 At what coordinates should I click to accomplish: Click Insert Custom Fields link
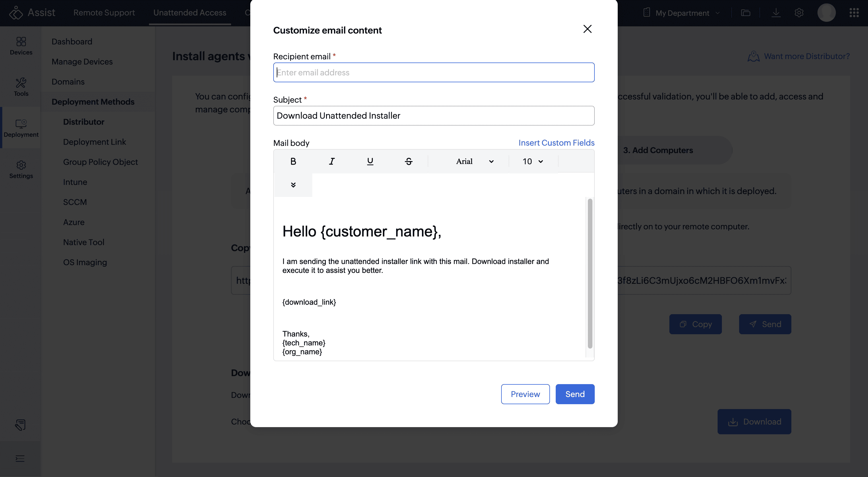pos(556,143)
